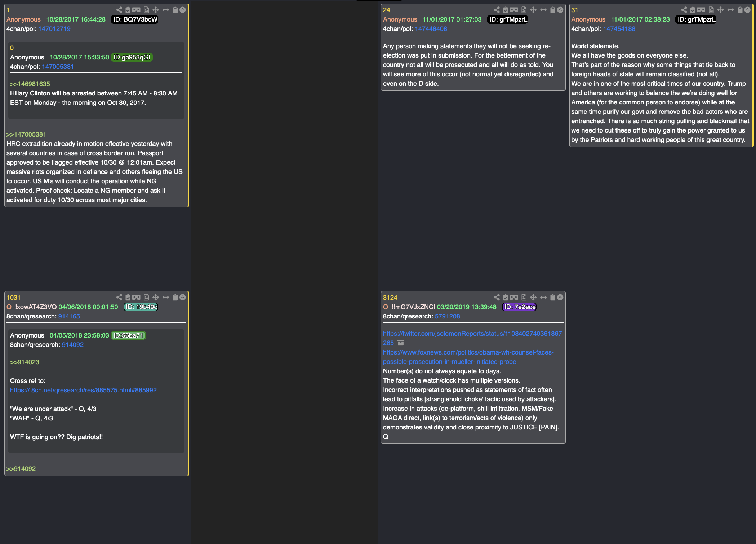Click image file icon on post 1031
Image resolution: width=756 pixels, height=544 pixels.
coord(146,297)
